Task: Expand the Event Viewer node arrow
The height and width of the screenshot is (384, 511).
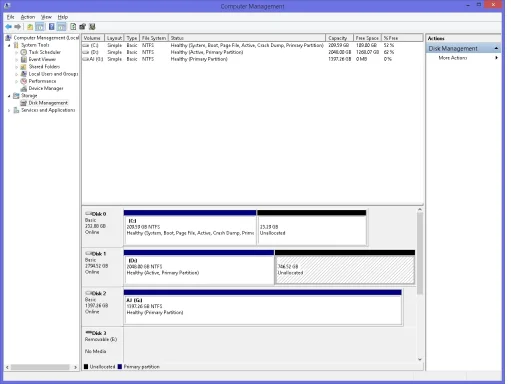Action: tap(16, 60)
